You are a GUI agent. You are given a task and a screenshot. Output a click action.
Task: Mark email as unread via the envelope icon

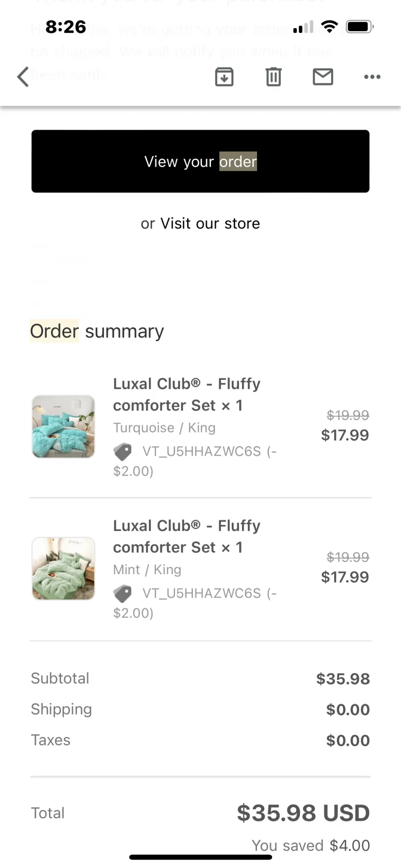coord(323,77)
